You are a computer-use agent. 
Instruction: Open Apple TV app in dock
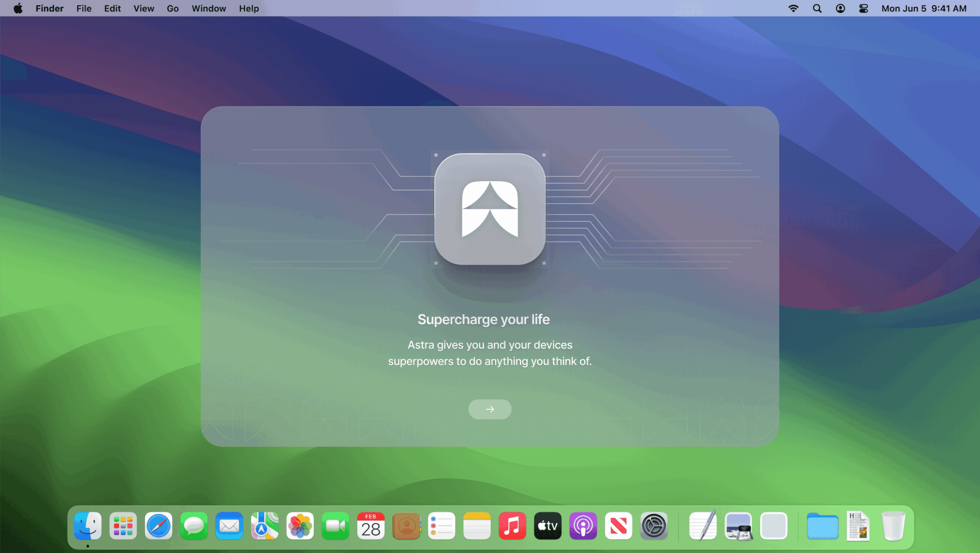coord(547,526)
